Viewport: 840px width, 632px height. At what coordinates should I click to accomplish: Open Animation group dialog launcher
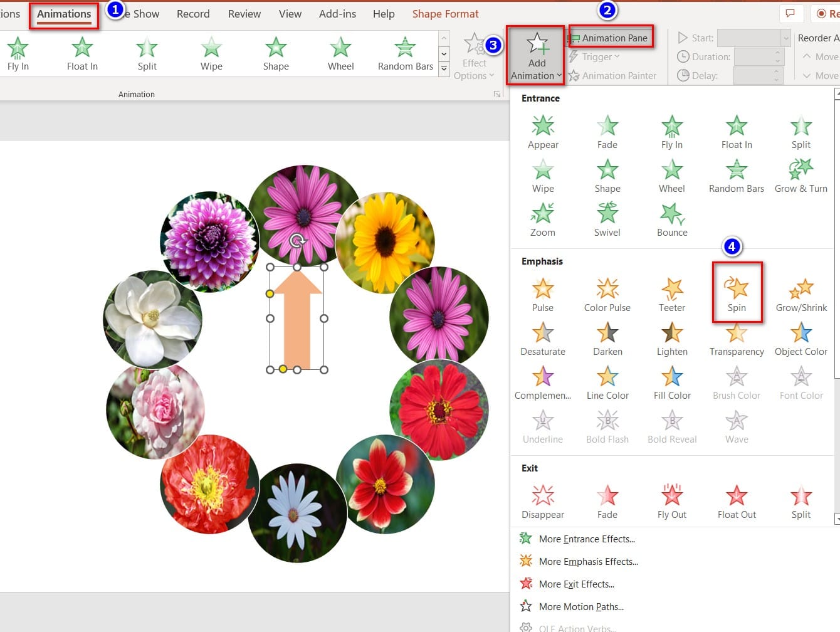tap(497, 95)
